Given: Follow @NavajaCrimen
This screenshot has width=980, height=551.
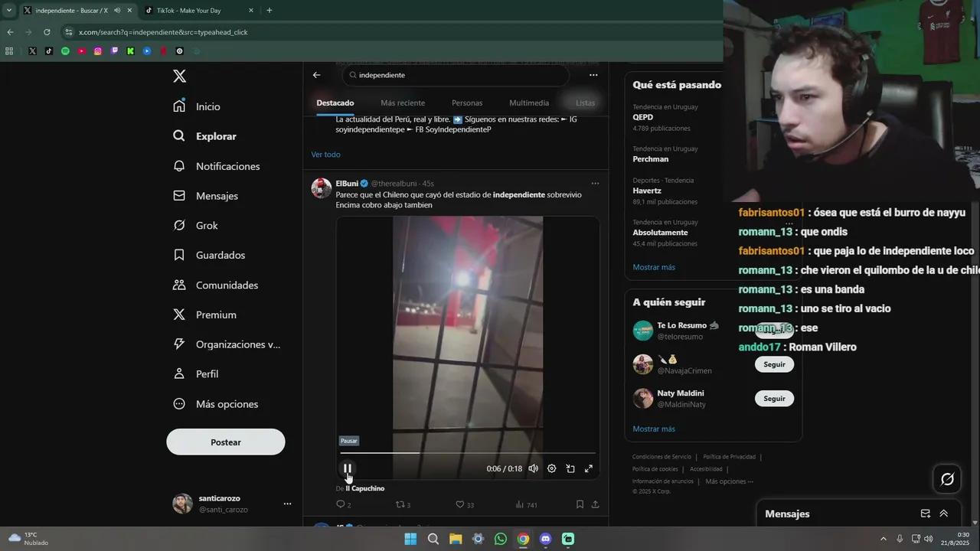Looking at the screenshot, I should [x=774, y=364].
